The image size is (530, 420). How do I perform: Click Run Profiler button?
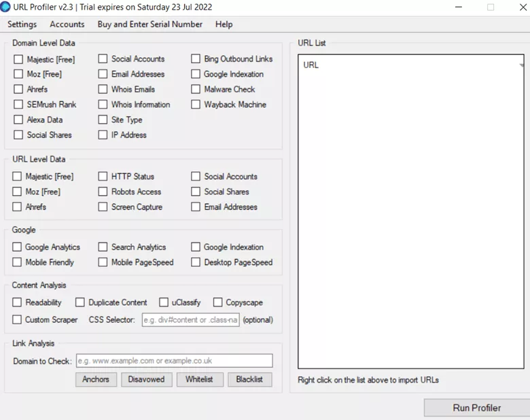(477, 408)
